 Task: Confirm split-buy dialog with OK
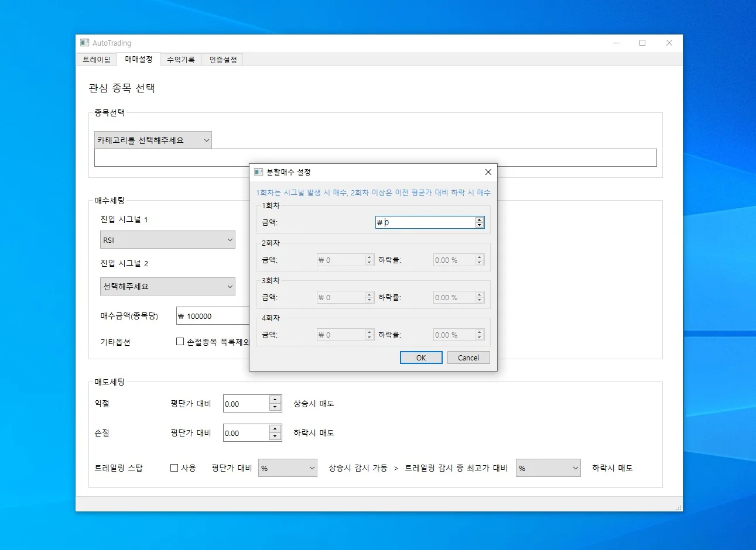click(x=421, y=357)
